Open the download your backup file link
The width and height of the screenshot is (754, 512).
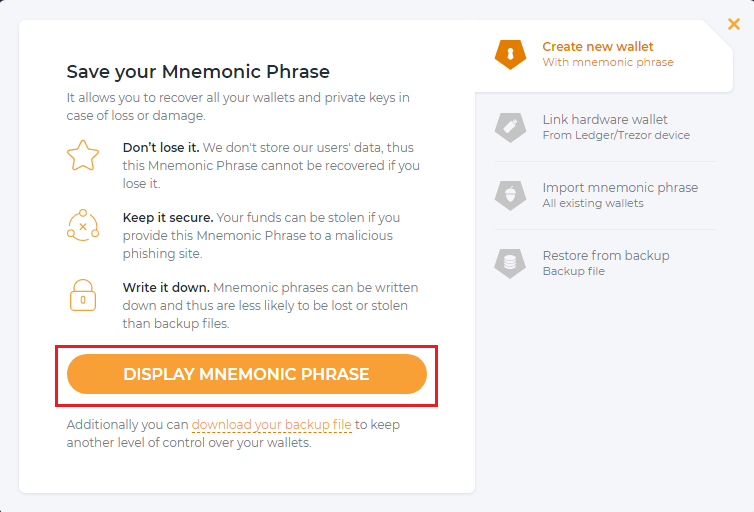coord(271,425)
